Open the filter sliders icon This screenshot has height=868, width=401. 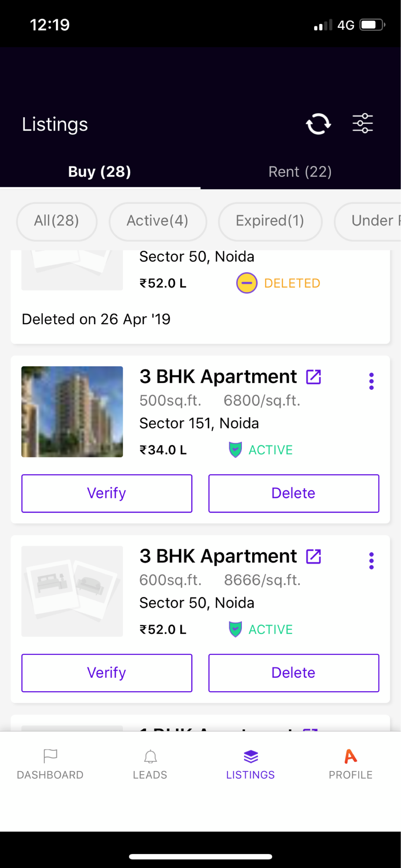(x=362, y=124)
